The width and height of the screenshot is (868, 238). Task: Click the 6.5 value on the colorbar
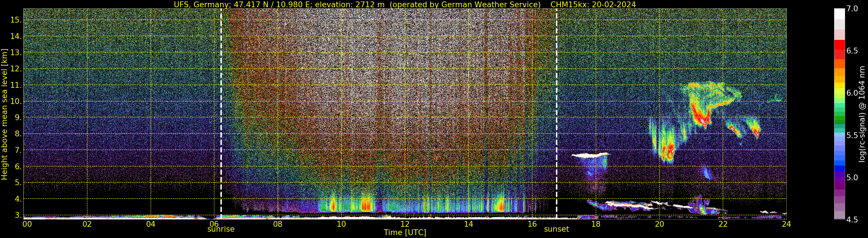852,51
